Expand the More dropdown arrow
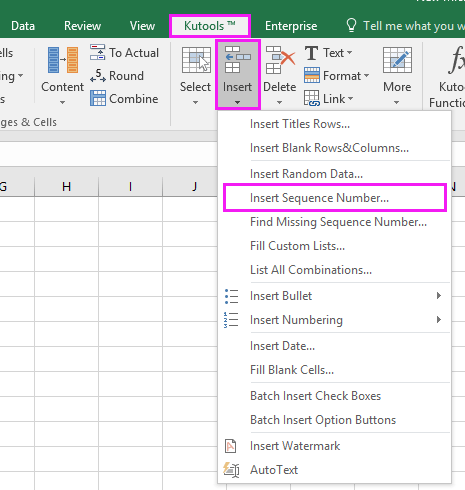Image resolution: width=465 pixels, height=490 pixels. [396, 102]
